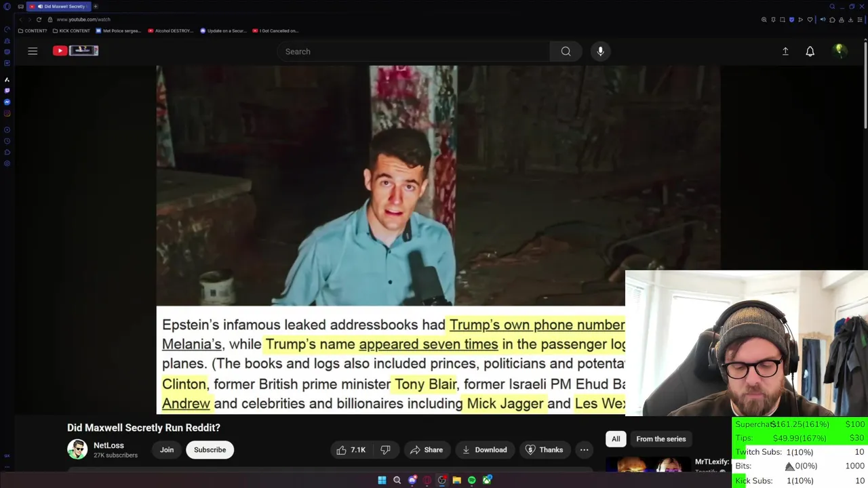Open Windows taskbar search
Screen dimensions: 868x488
pyautogui.click(x=397, y=481)
